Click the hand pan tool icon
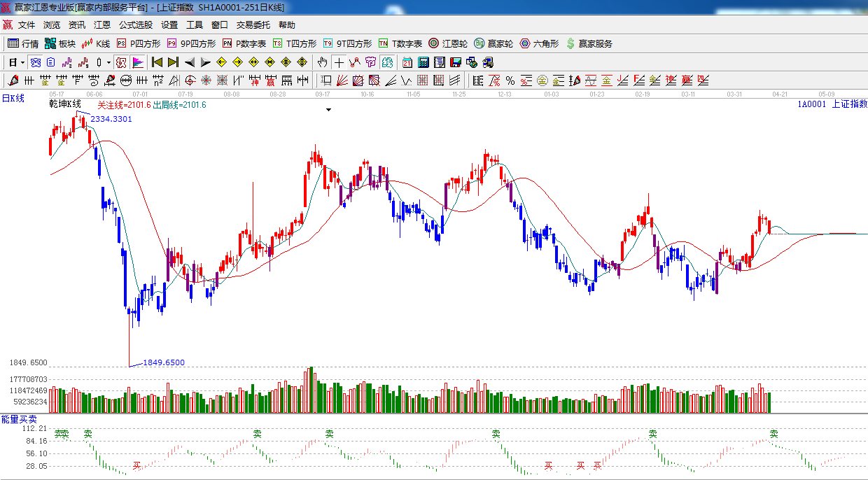868x480 pixels. (x=323, y=62)
